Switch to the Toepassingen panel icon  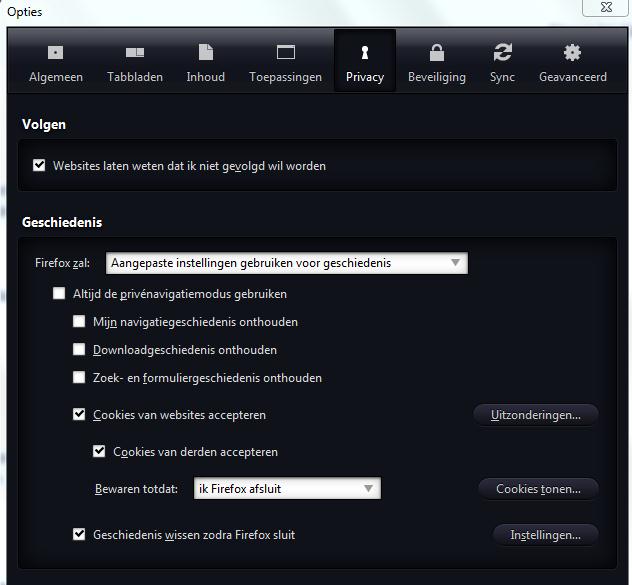coord(286,52)
